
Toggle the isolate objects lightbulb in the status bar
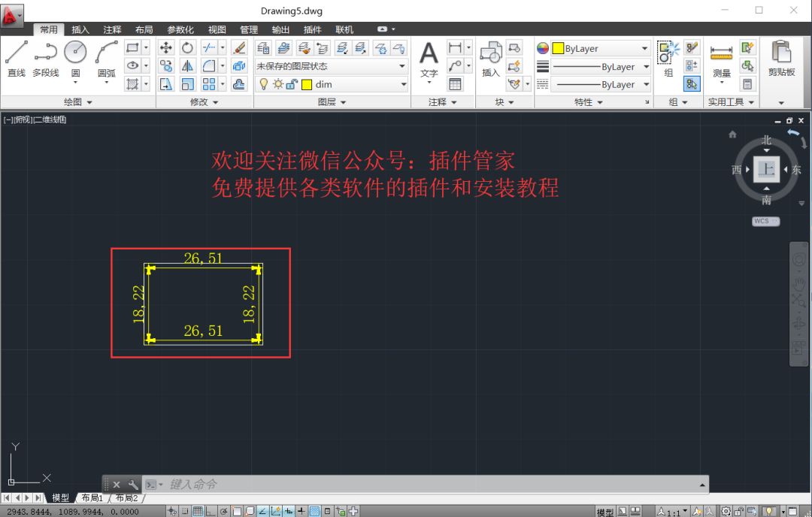tap(768, 511)
